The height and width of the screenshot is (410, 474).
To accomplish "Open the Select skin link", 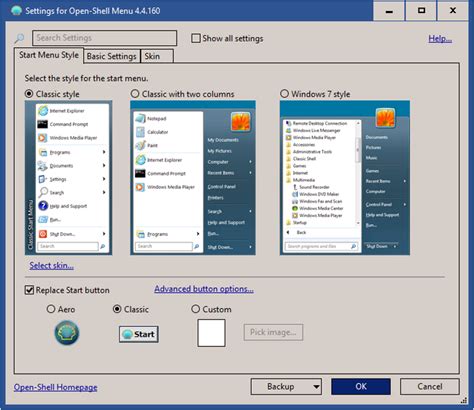I will coord(51,266).
